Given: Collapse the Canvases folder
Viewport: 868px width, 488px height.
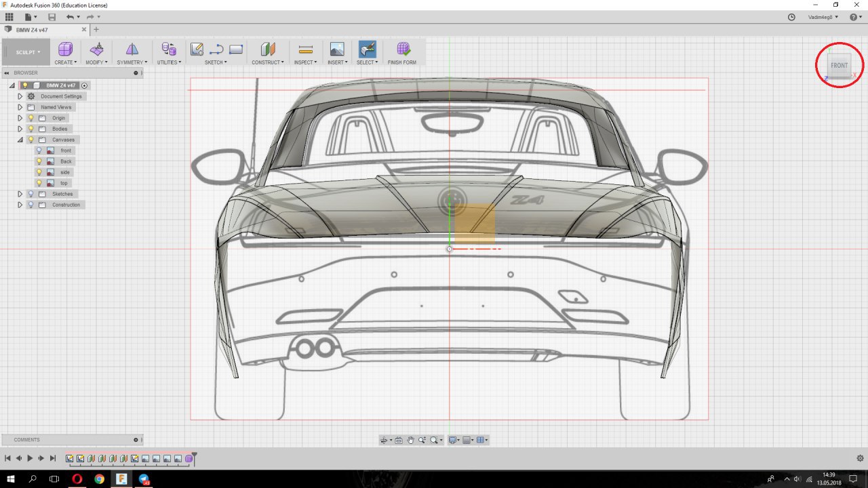Looking at the screenshot, I should 20,140.
